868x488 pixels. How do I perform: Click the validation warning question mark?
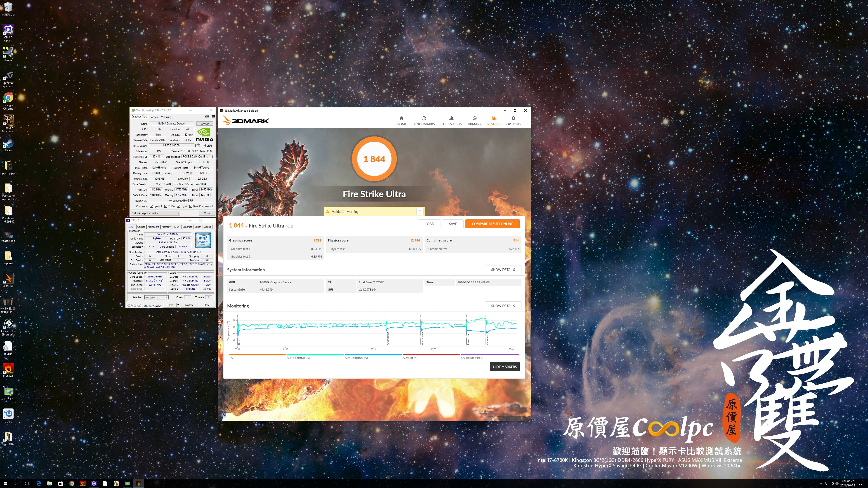pos(420,211)
